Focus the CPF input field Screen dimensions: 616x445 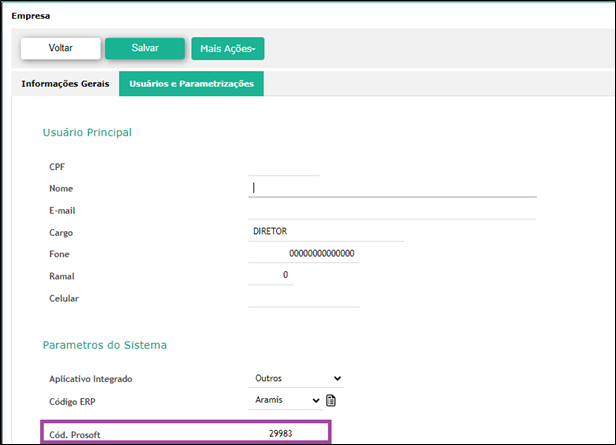pyautogui.click(x=284, y=168)
